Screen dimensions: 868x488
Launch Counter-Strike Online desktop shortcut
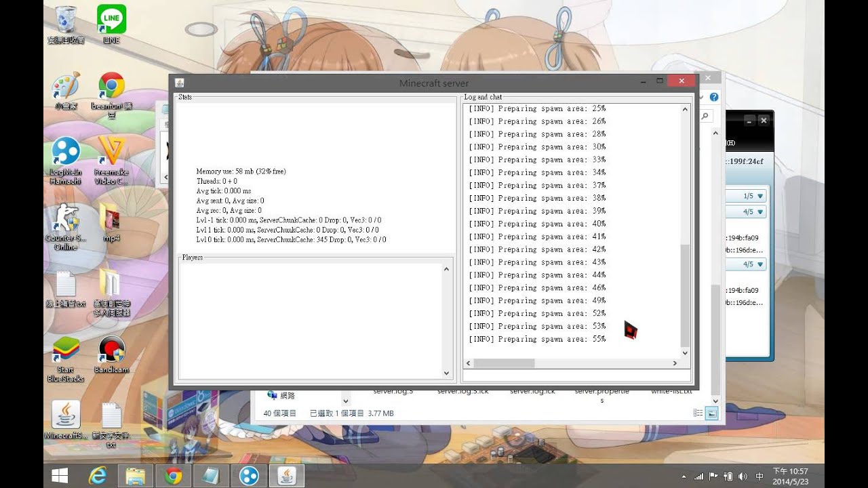66,226
